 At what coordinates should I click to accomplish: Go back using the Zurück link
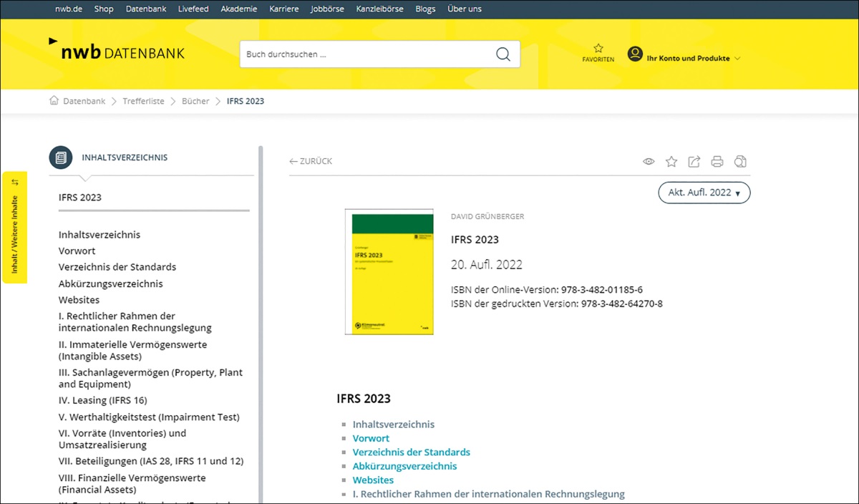point(311,162)
